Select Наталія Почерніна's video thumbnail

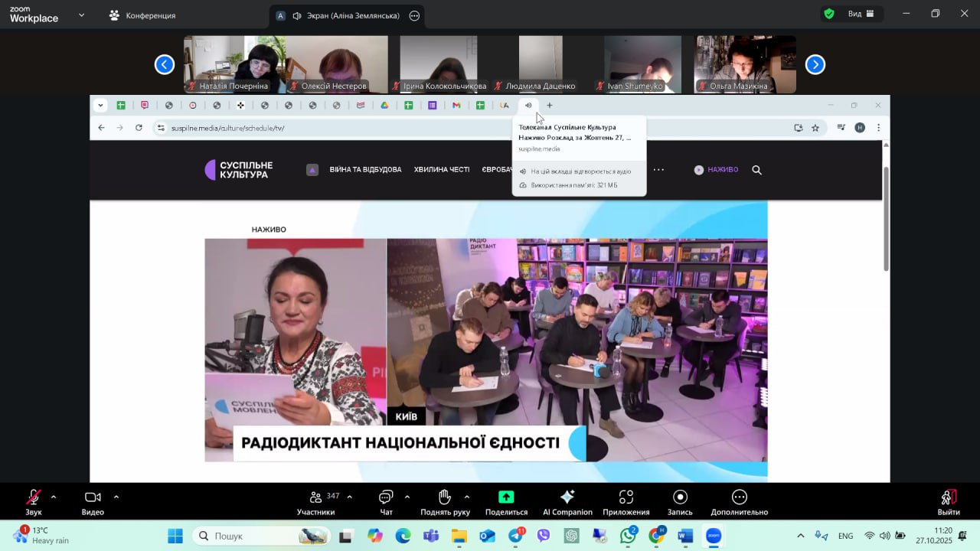[x=234, y=64]
